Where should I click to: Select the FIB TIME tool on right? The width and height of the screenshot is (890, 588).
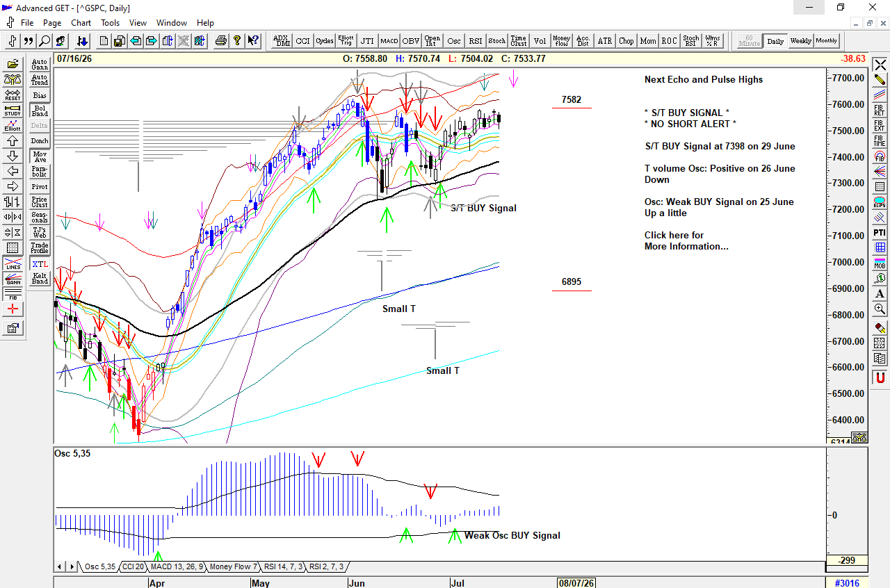click(x=880, y=141)
